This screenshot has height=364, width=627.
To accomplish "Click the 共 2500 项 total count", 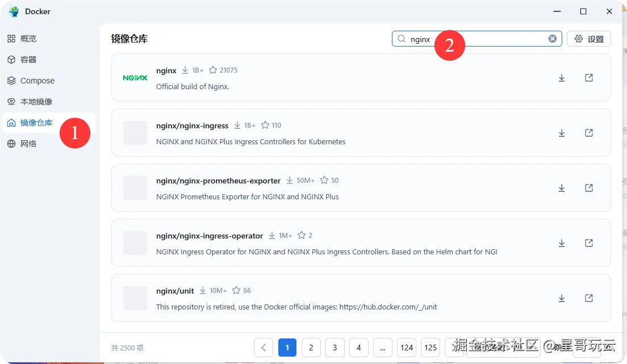I will [127, 348].
